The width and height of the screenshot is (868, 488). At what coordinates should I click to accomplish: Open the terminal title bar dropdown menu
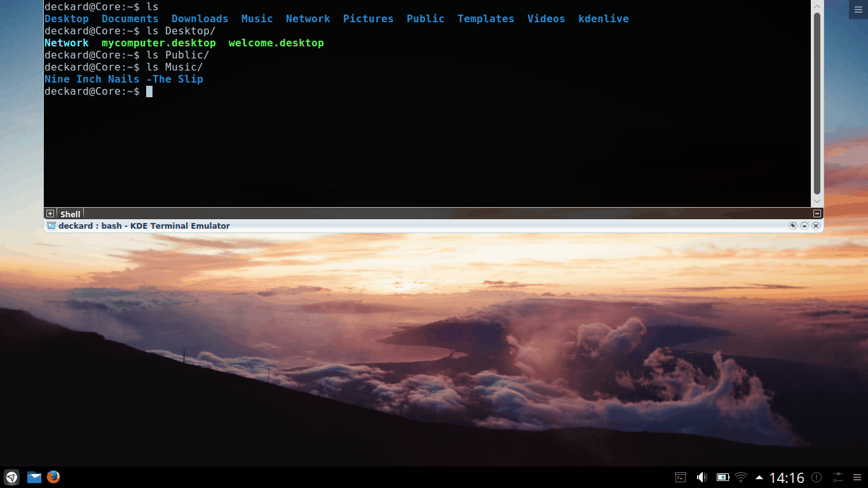[804, 226]
